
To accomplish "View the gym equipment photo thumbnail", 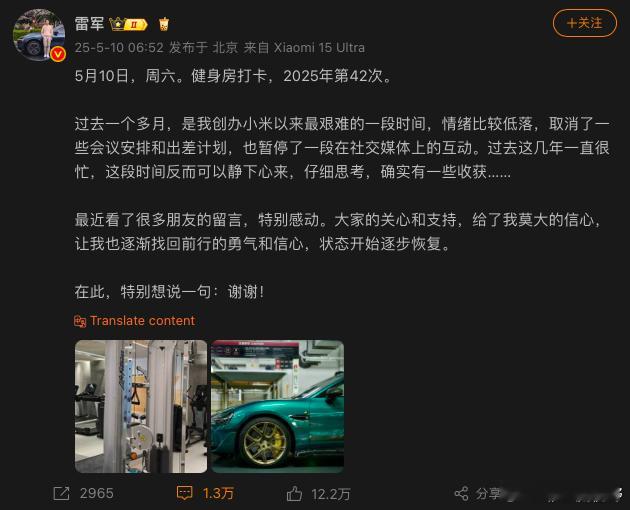I will [141, 406].
